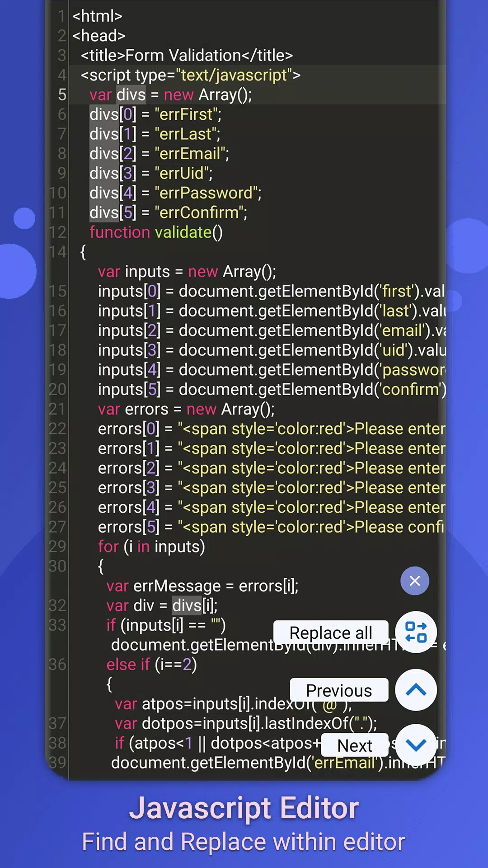
Task: Click the errPassword string on line 10
Action: point(207,193)
